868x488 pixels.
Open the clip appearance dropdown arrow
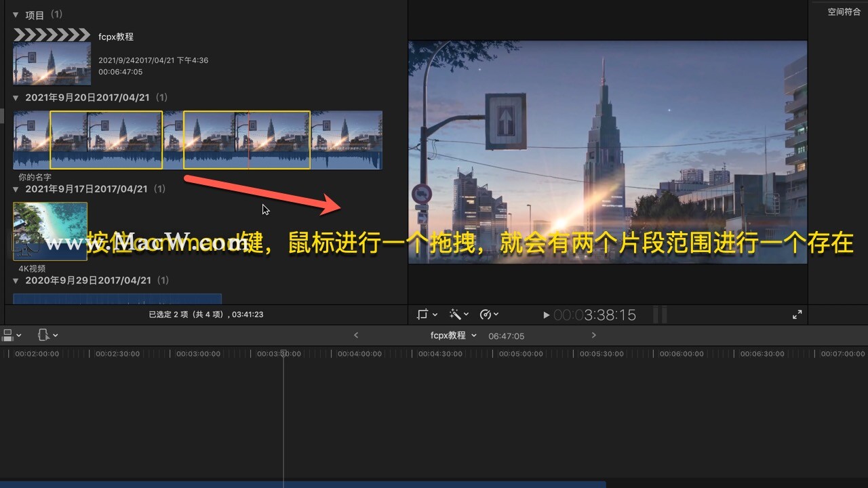19,335
